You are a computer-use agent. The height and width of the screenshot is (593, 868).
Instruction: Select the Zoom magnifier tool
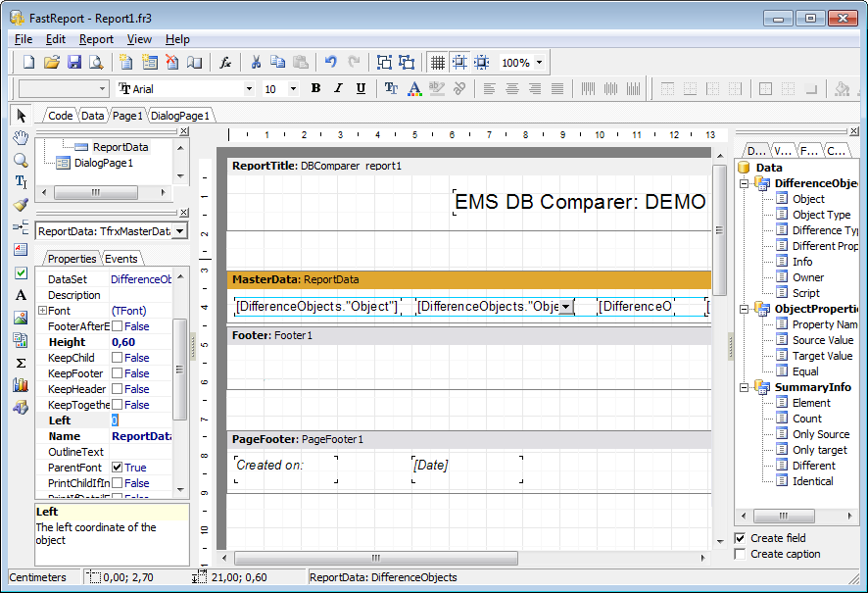coord(21,160)
